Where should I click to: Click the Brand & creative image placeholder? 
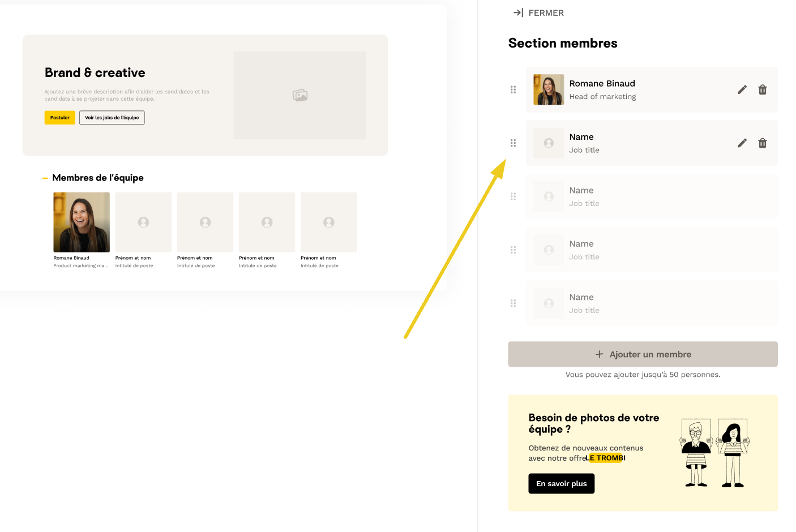click(299, 95)
